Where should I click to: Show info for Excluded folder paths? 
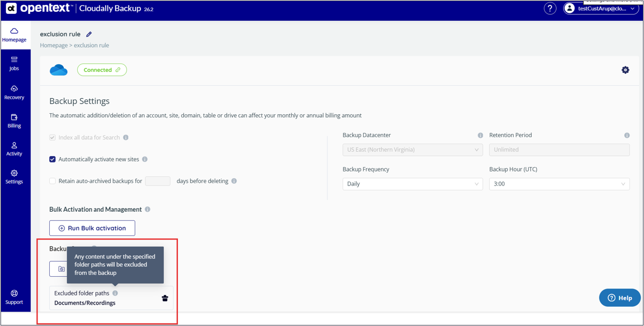(115, 293)
